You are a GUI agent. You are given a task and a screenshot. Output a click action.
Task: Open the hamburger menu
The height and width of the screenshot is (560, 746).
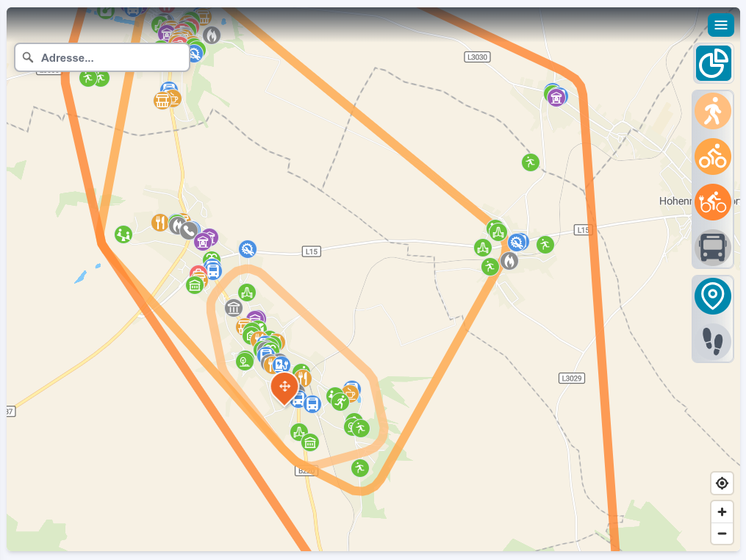tap(720, 25)
